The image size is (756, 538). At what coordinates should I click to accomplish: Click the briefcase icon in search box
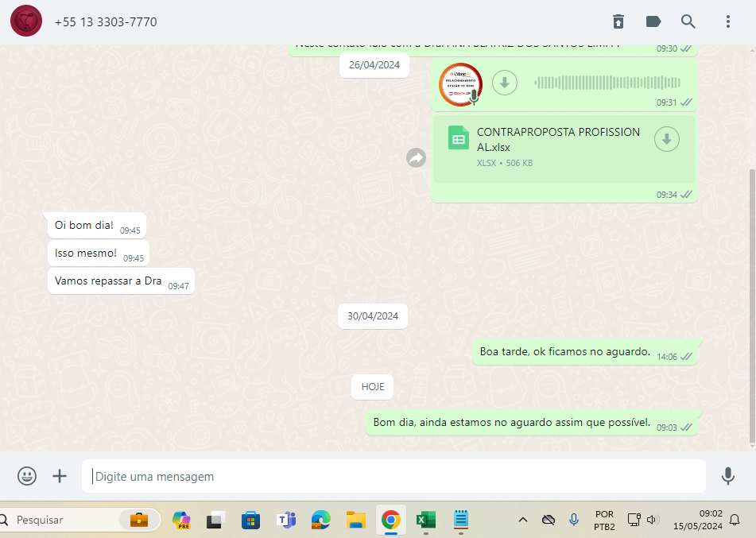(x=139, y=520)
